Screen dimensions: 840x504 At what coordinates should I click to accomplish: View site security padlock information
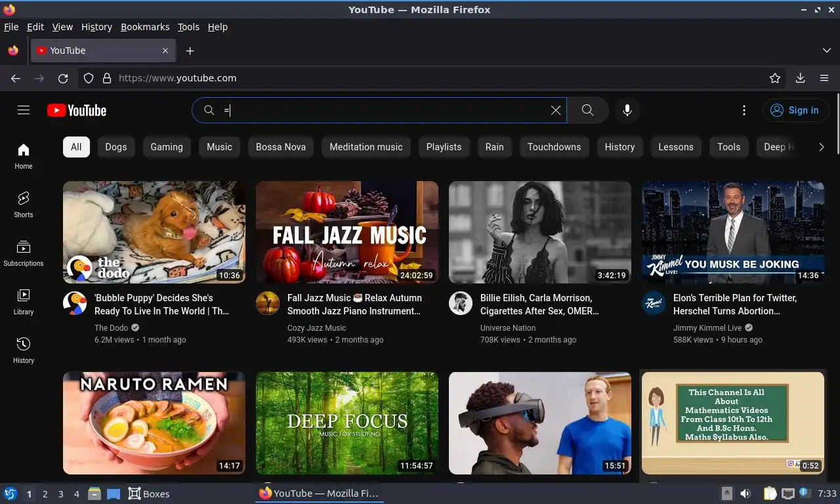coord(107,78)
